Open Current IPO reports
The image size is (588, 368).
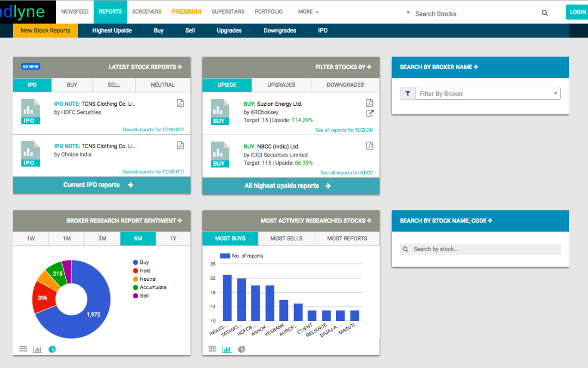pos(102,185)
